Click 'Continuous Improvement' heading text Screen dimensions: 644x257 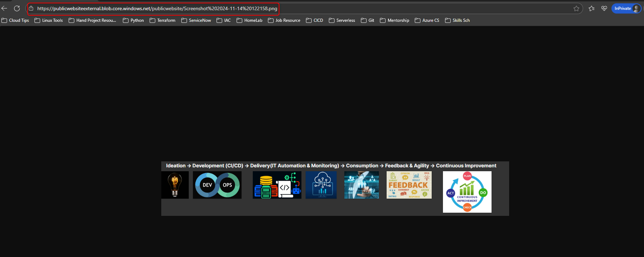466,166
